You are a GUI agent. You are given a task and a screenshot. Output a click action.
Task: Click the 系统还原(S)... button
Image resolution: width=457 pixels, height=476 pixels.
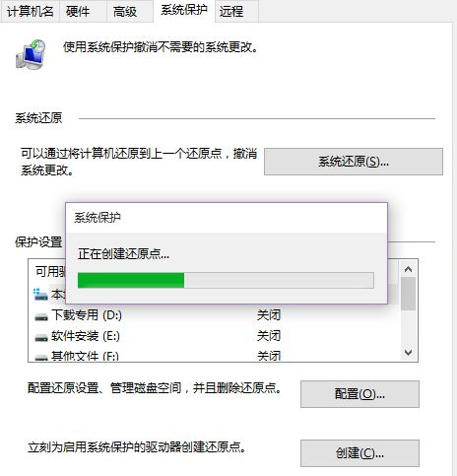coord(354,162)
